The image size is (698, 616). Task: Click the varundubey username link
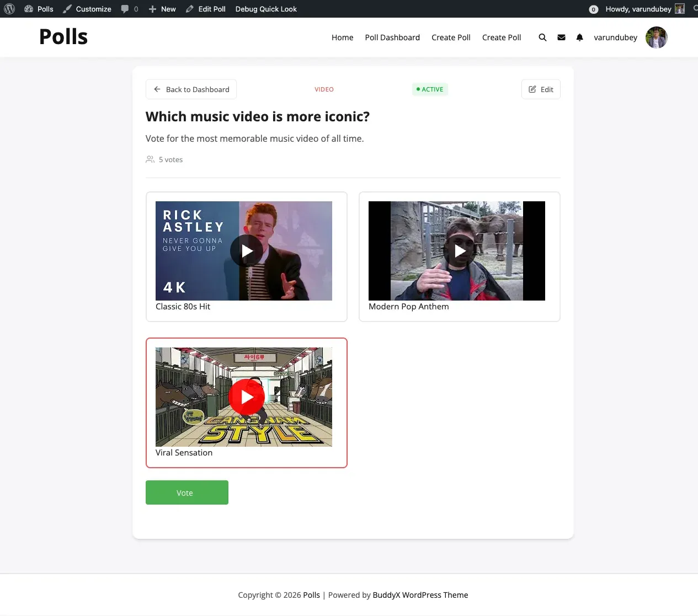(x=615, y=38)
